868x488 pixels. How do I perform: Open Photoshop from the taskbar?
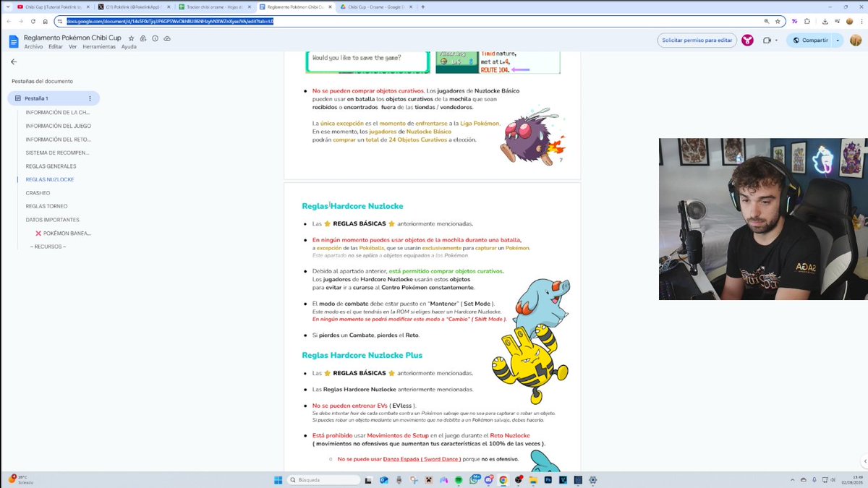coord(548,480)
